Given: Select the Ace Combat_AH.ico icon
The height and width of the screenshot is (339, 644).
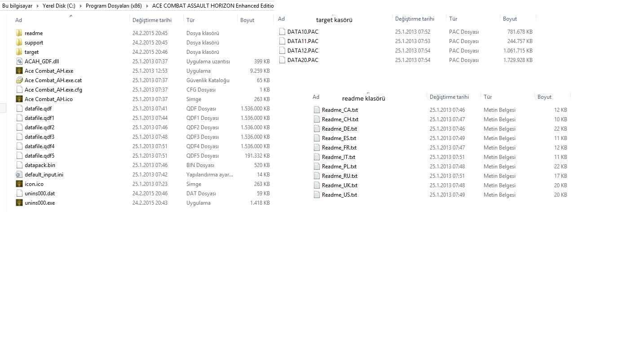Looking at the screenshot, I should [19, 99].
